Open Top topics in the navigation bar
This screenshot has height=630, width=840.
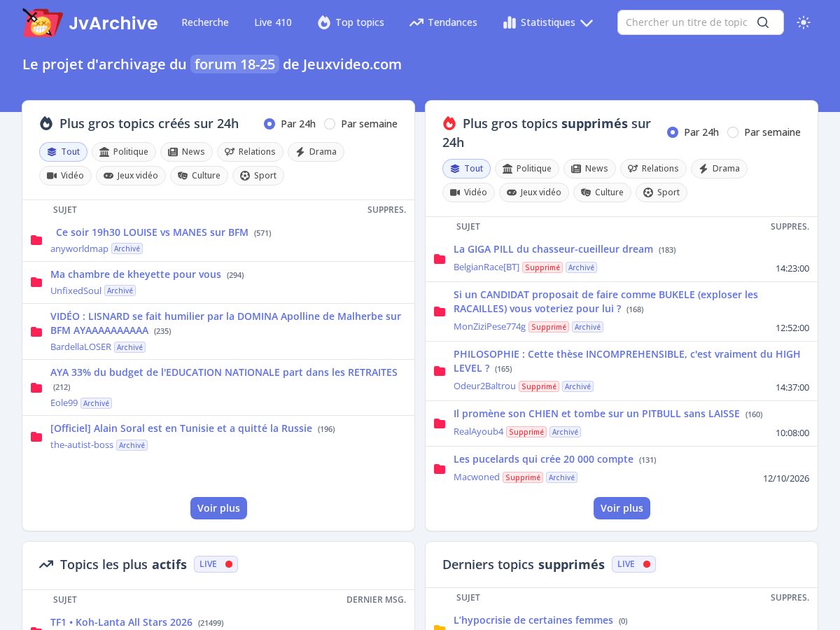click(351, 22)
